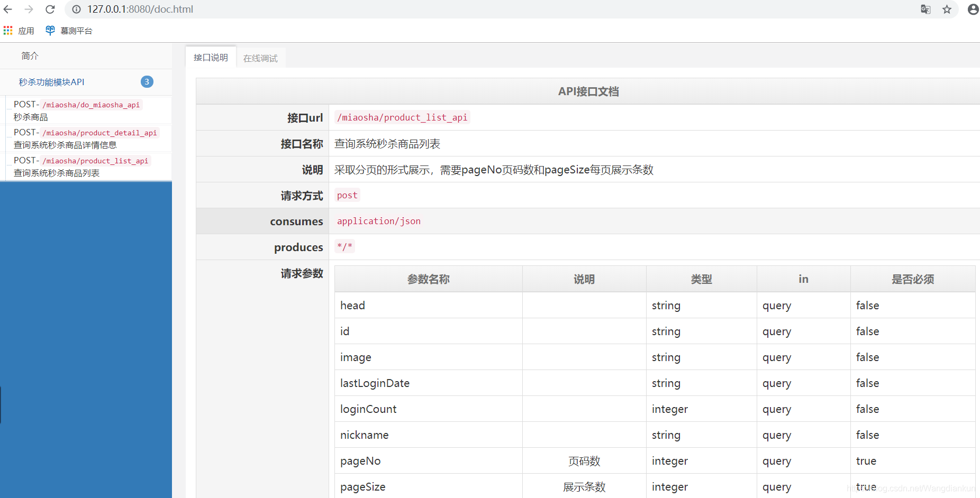Viewport: 980px width, 498px height.
Task: Go back with the browser back arrow
Action: pos(8,9)
